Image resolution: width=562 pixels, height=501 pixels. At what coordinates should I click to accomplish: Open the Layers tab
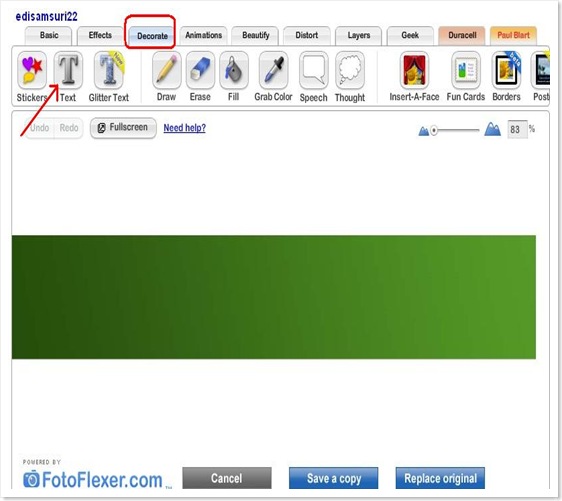pos(358,35)
